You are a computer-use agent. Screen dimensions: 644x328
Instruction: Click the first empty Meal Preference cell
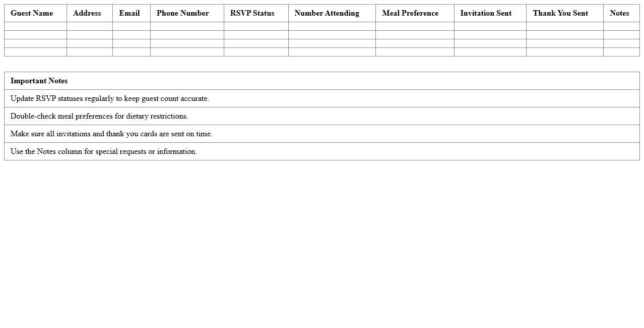414,26
